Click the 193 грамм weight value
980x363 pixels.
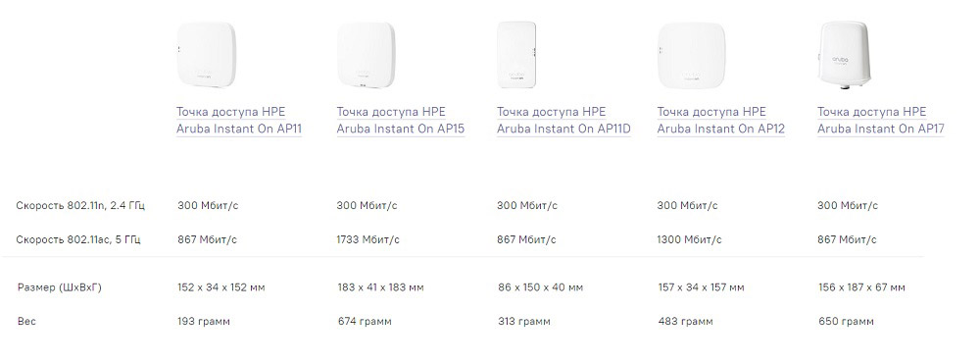[x=204, y=321]
